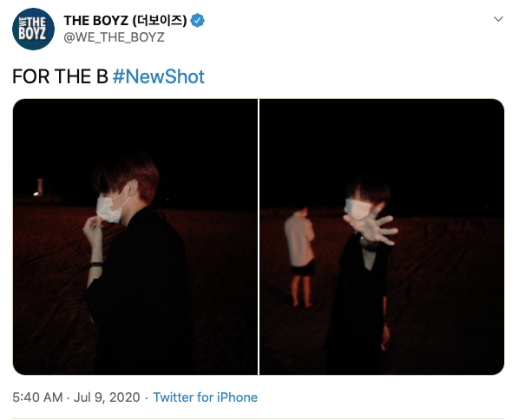Click the lighthouse in the left photo
518x420 pixels.
point(40,187)
